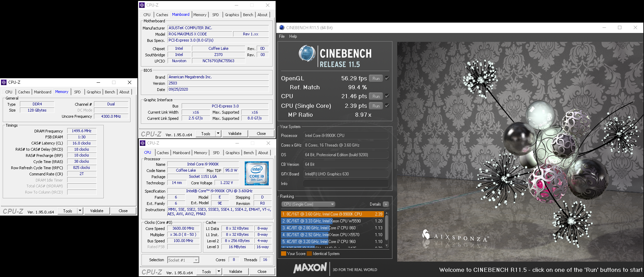Screen dimensions: 644x277
Task: Toggle the CPU test checkbox
Action: pyautogui.click(x=387, y=96)
